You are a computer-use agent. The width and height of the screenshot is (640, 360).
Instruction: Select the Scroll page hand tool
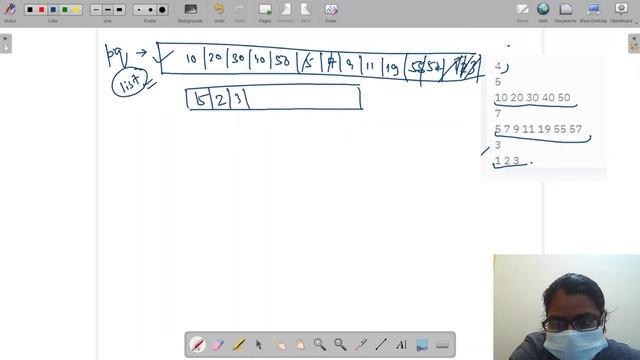point(300,345)
